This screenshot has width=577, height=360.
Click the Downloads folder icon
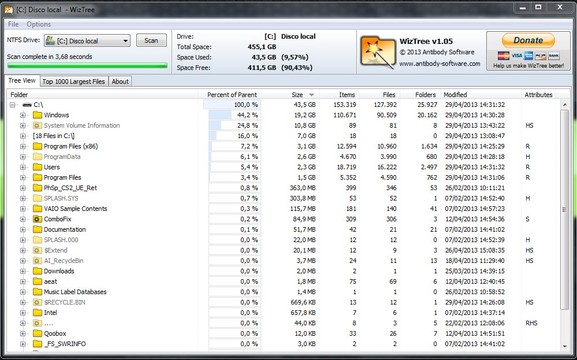pos(37,271)
